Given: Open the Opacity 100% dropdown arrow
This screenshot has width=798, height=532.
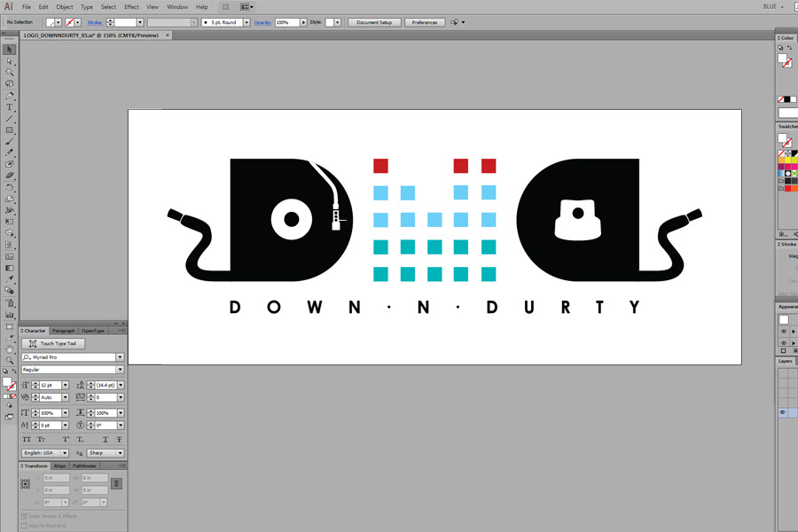Looking at the screenshot, I should click(304, 22).
